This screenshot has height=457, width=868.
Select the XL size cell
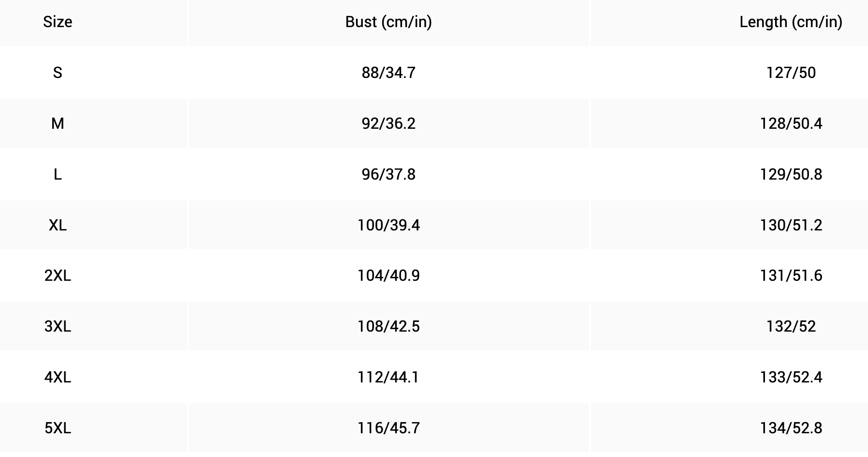coord(58,225)
